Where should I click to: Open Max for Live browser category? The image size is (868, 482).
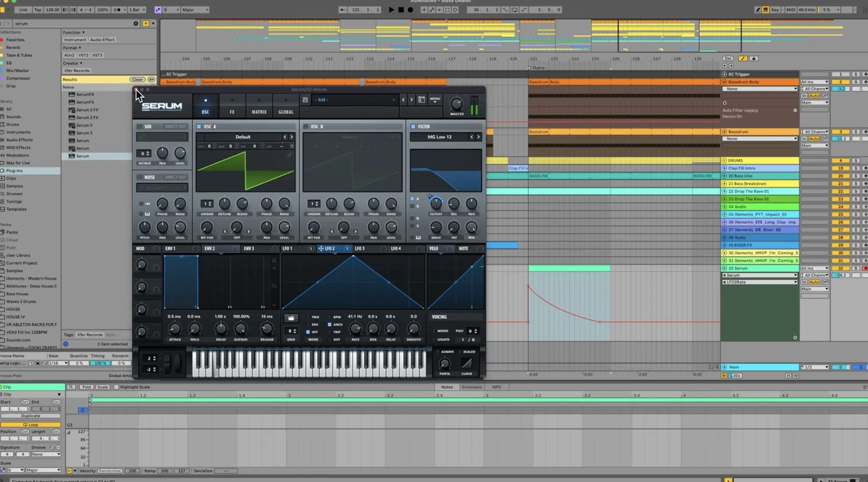pos(18,163)
